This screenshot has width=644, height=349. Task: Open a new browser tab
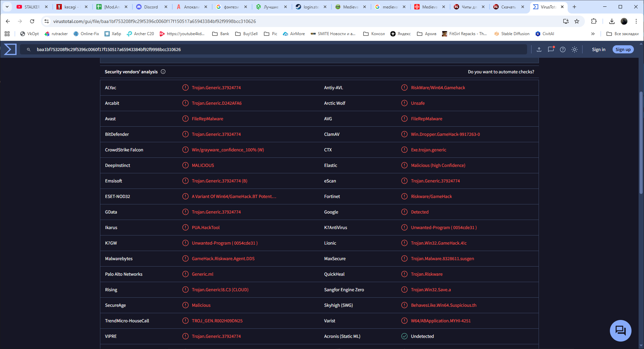tap(574, 7)
